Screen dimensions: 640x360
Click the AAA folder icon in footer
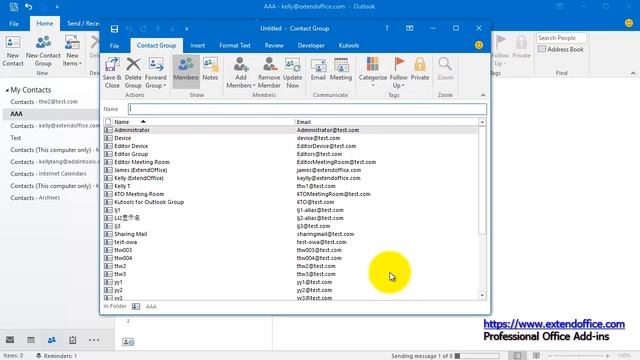[136, 307]
